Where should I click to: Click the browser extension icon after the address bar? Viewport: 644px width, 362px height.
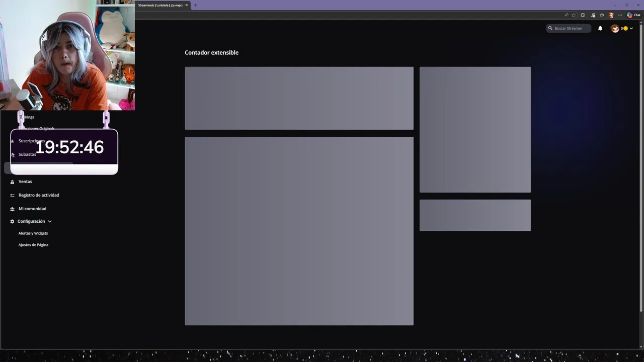583,15
